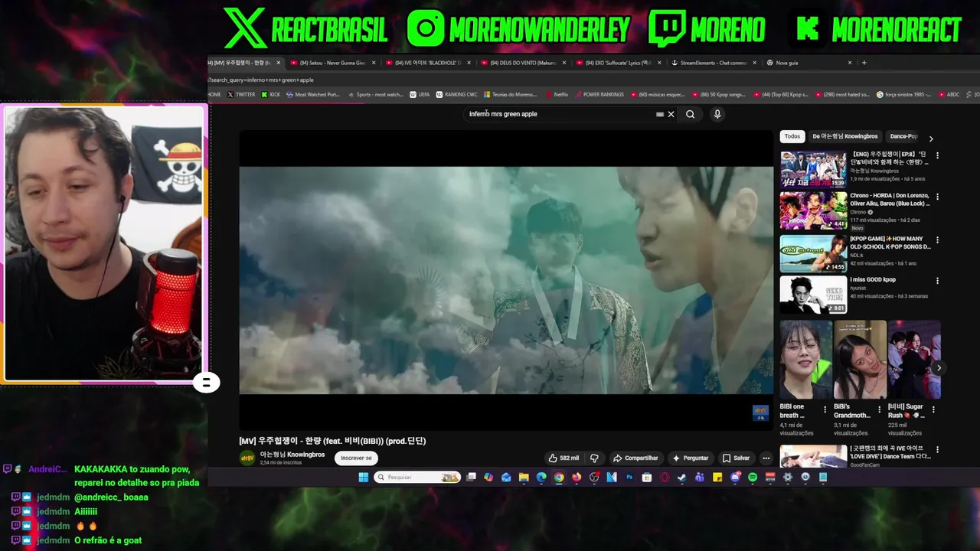Open the TWITTER bookmark
Viewport: 980px width, 551px height.
(241, 95)
